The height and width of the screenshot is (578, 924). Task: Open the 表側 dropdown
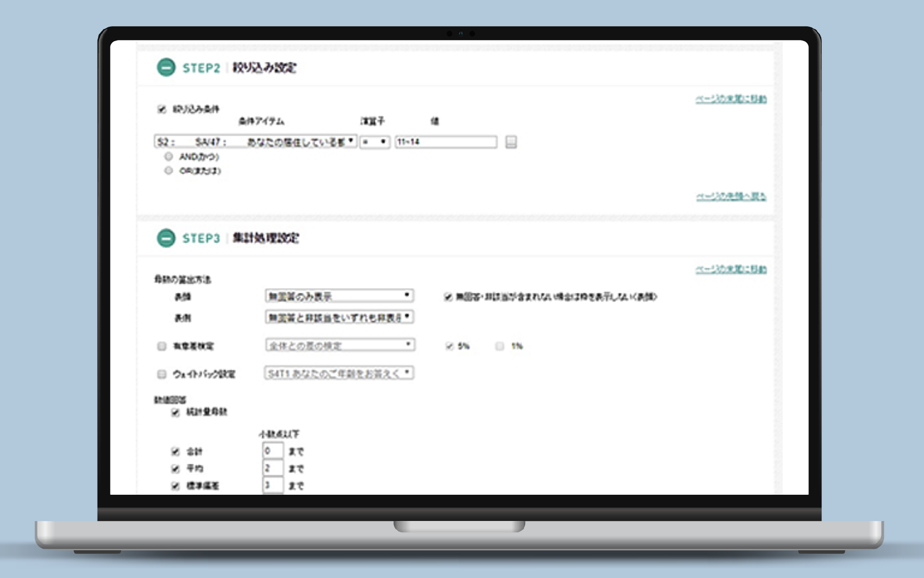[339, 318]
